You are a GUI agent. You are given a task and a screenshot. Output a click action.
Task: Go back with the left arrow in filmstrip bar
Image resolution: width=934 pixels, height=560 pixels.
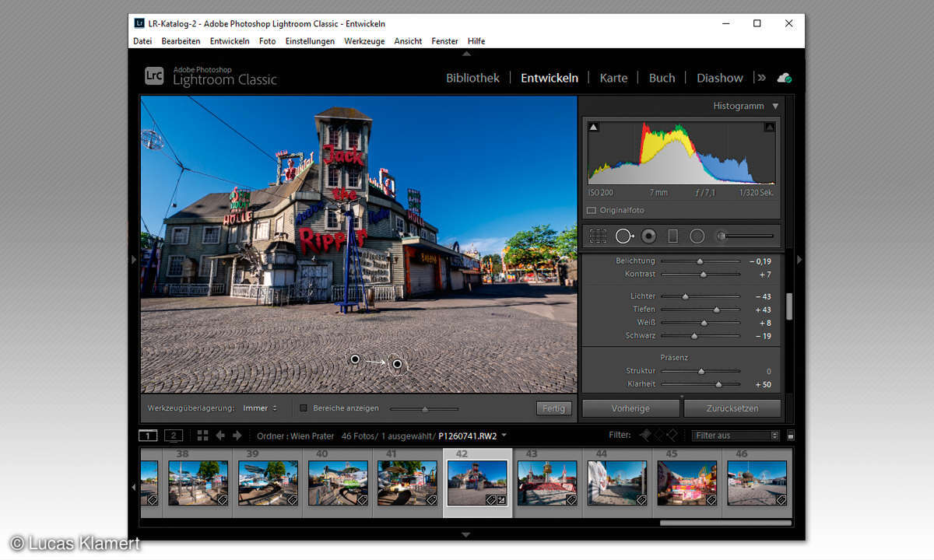point(220,436)
